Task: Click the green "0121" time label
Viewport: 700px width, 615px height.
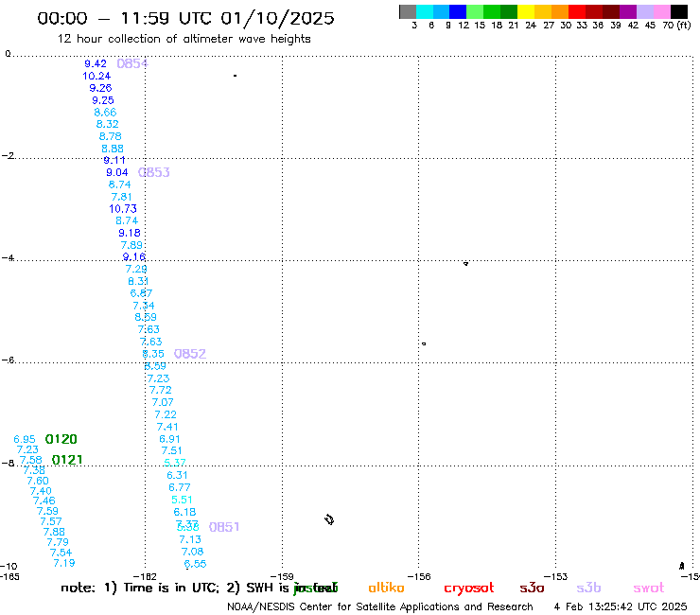Action: (67, 460)
